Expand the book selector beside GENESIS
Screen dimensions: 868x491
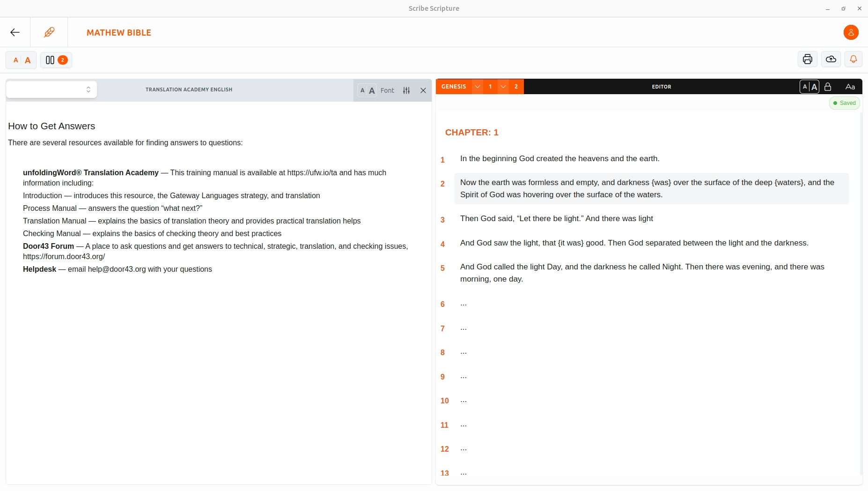477,86
